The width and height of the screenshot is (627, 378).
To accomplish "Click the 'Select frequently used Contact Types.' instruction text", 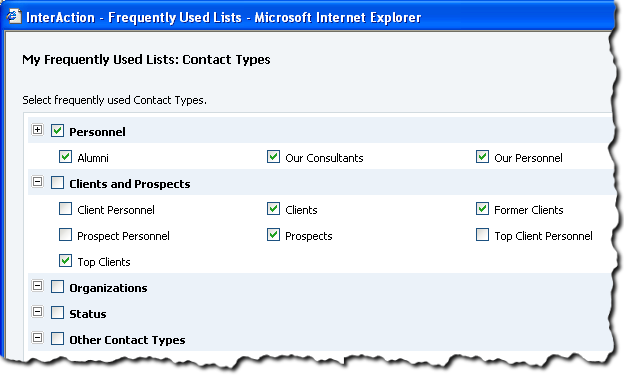I will [114, 100].
